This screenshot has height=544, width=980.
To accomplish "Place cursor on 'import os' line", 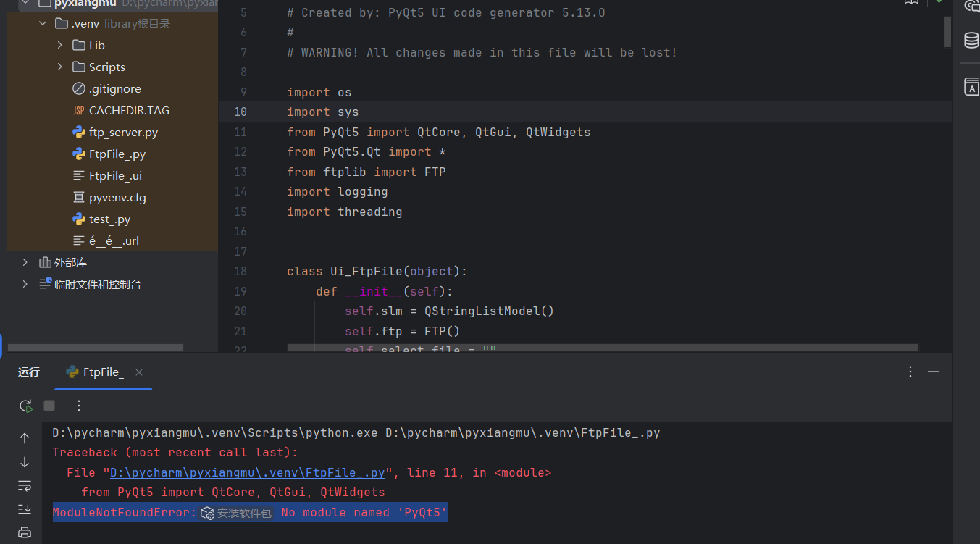I will pos(319,92).
